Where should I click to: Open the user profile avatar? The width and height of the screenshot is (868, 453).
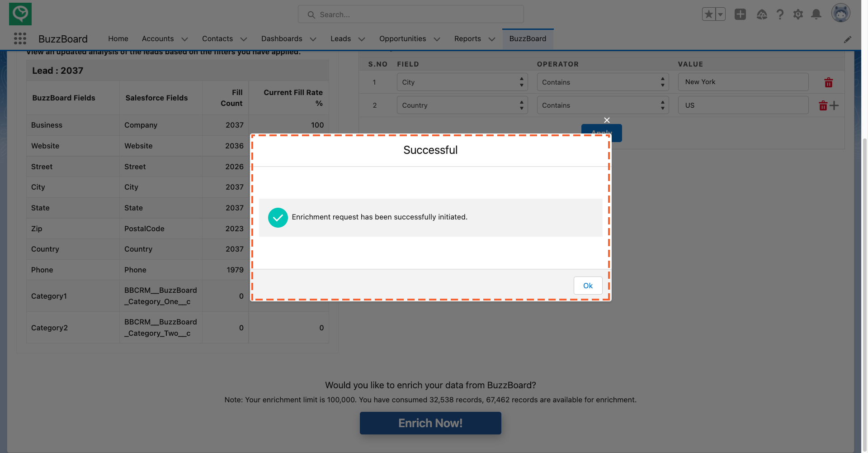click(x=840, y=13)
